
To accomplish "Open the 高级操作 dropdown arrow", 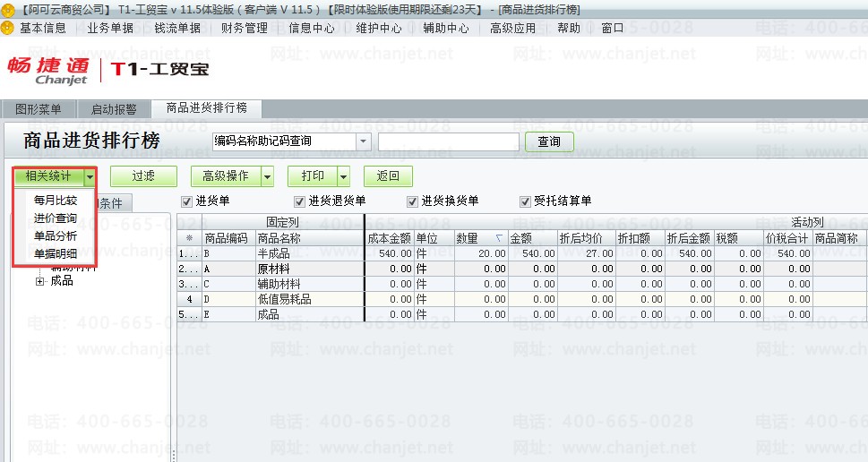I will pyautogui.click(x=267, y=176).
